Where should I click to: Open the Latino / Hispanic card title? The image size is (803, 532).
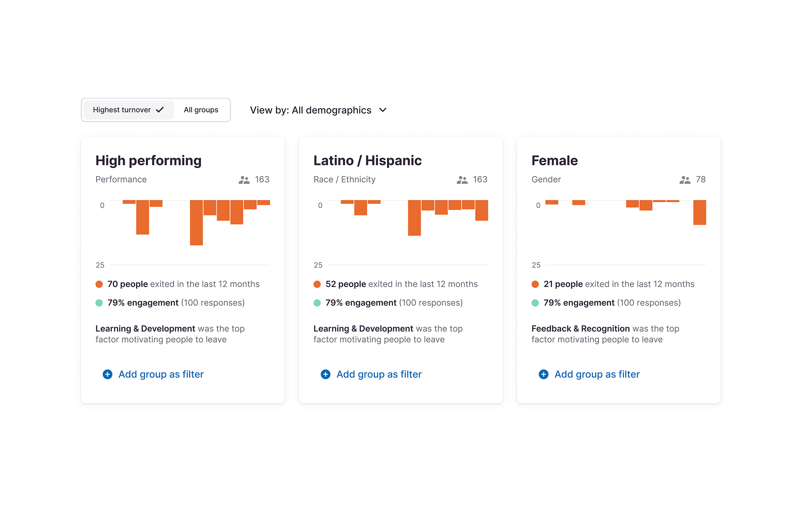[x=368, y=160]
